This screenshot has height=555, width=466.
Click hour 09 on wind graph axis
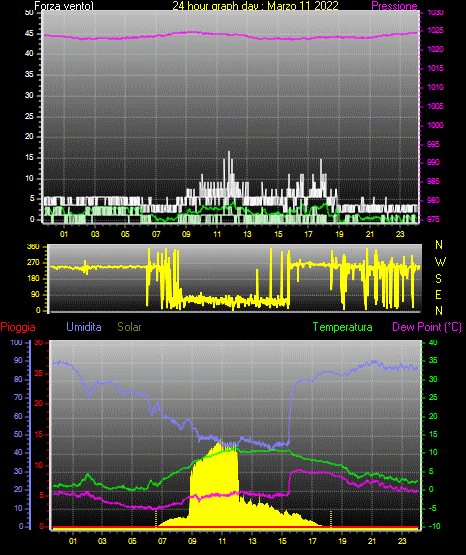(x=186, y=234)
